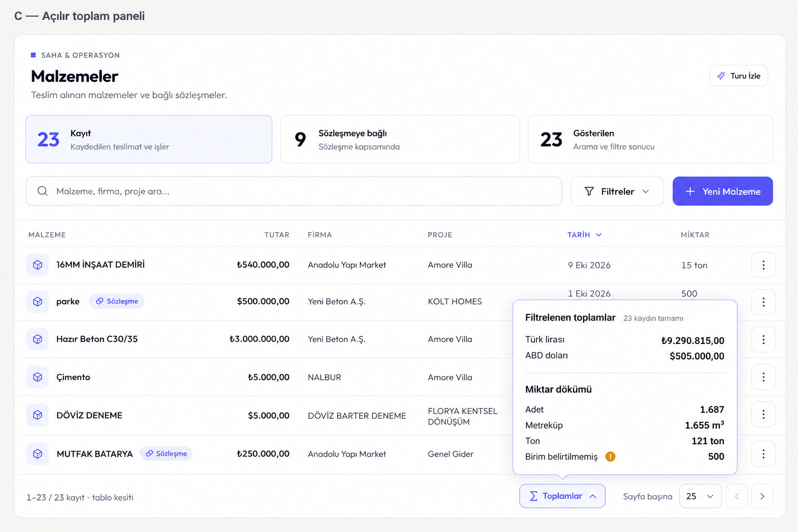Screen dimensions: 798x532
Task: Select the Kayıt summary card
Action: click(149, 139)
